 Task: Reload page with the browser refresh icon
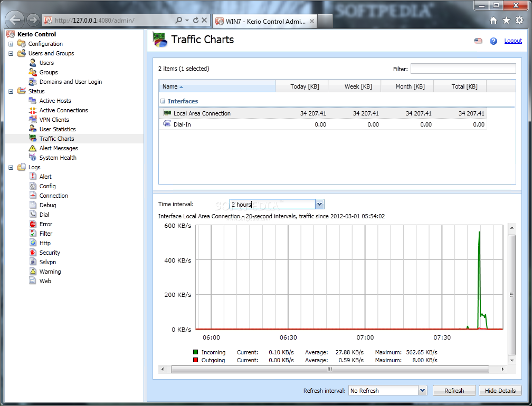[195, 21]
